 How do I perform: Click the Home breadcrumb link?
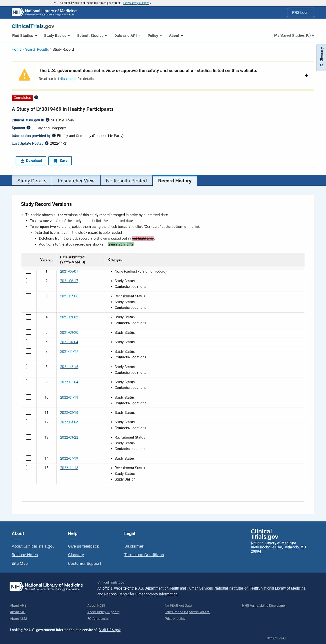[17, 49]
